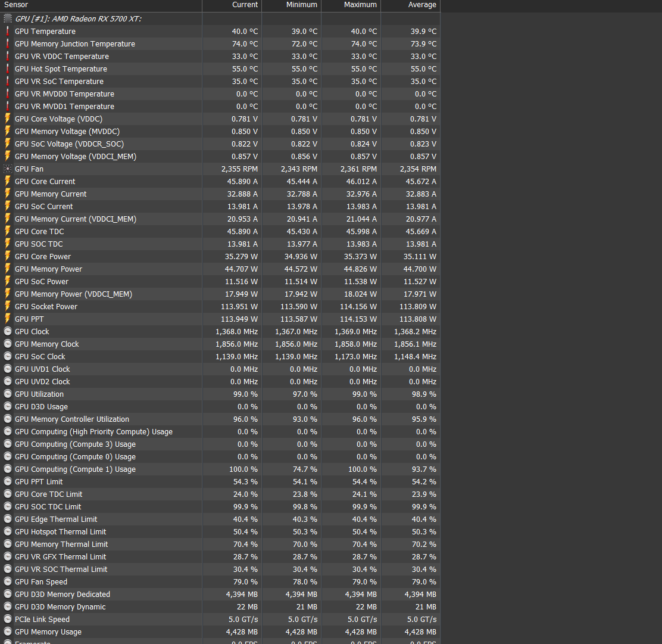Select the GPU VR GFX Thermal Limit row label
The width and height of the screenshot is (662, 644).
point(60,556)
